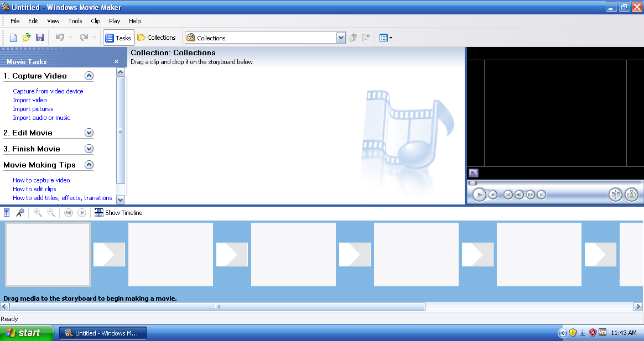Viewport: 644px width, 341px height.
Task: Play the storyboard from the toolbar
Action: pos(82,213)
